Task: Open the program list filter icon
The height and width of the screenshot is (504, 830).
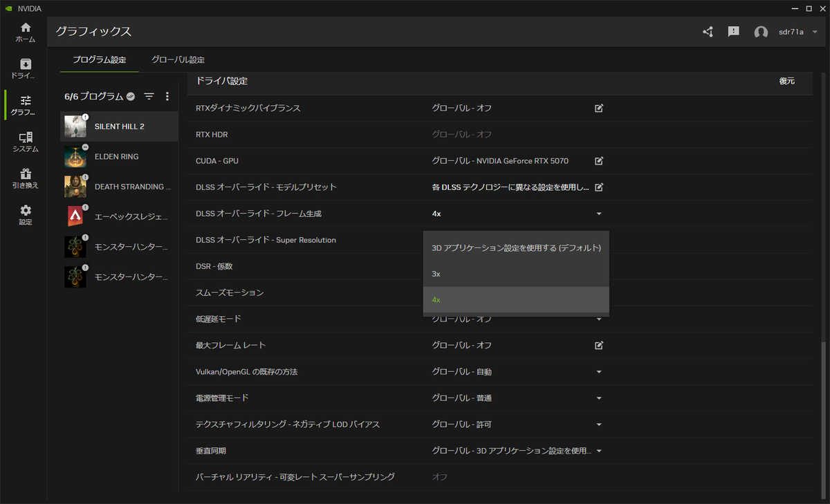Action: pos(149,96)
